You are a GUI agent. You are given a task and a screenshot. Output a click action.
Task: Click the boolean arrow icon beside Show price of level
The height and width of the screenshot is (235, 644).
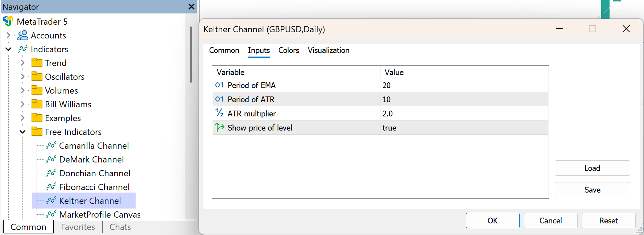click(x=219, y=127)
